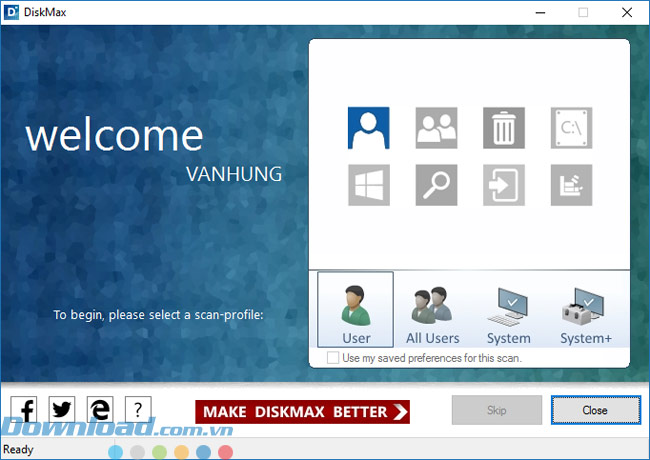Screen dimensions: 650x460
Task: Open help with the question mark icon
Action: 138,409
